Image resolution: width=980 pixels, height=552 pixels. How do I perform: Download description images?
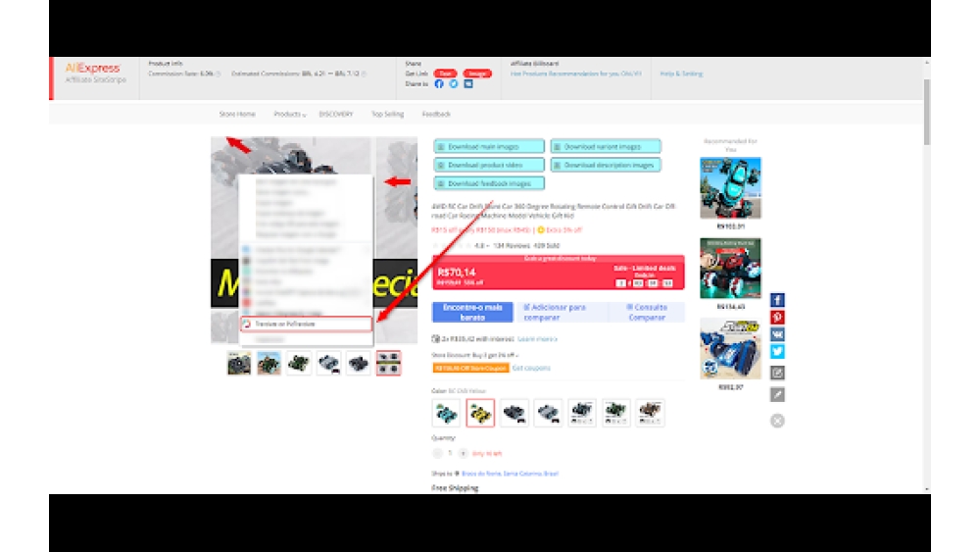[x=605, y=165]
